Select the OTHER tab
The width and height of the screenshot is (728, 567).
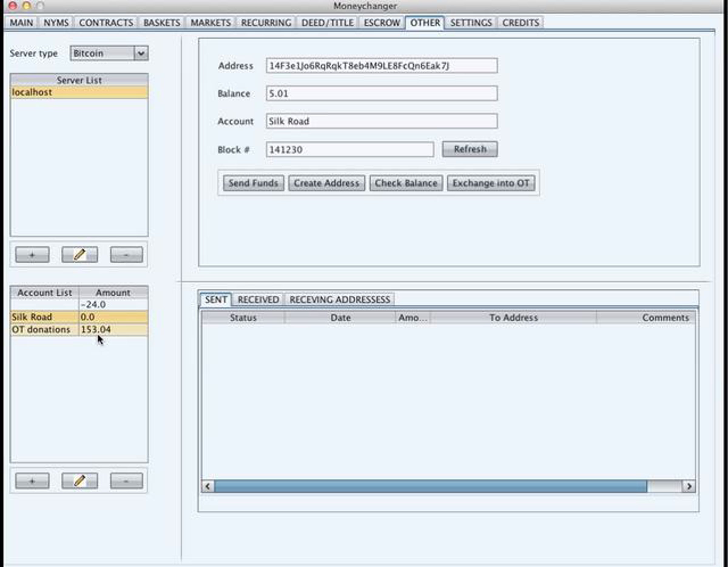(425, 23)
